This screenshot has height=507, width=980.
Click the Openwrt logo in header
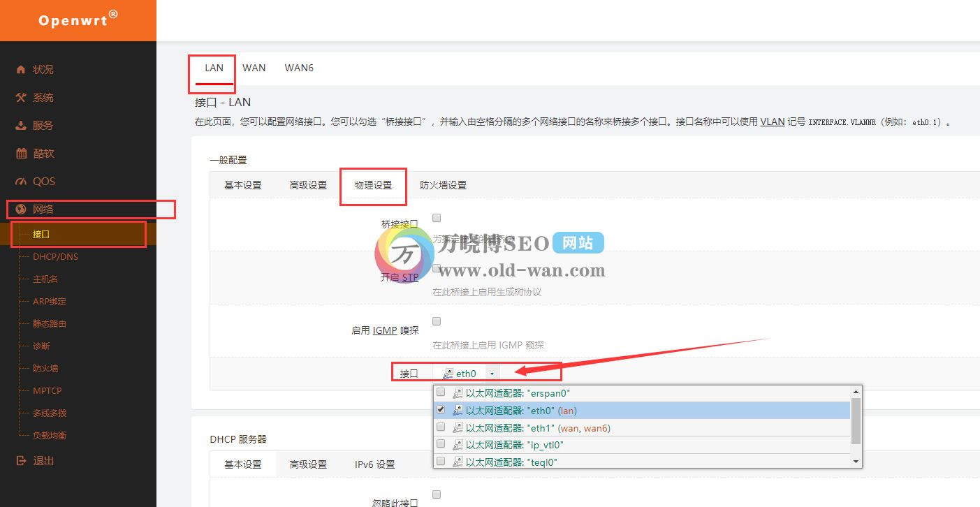coord(78,20)
